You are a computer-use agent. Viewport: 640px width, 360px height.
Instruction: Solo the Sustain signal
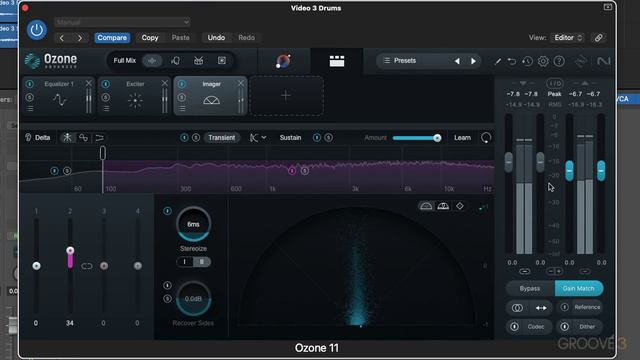click(329, 138)
